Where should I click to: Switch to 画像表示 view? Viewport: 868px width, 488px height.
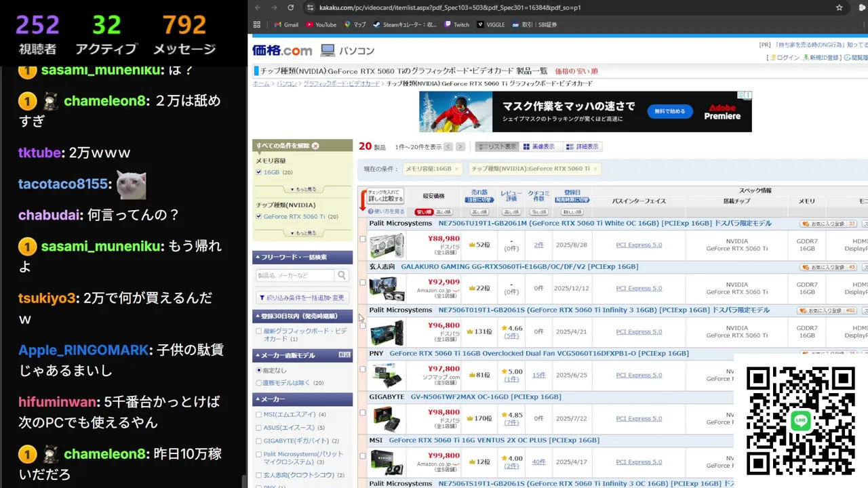point(540,146)
